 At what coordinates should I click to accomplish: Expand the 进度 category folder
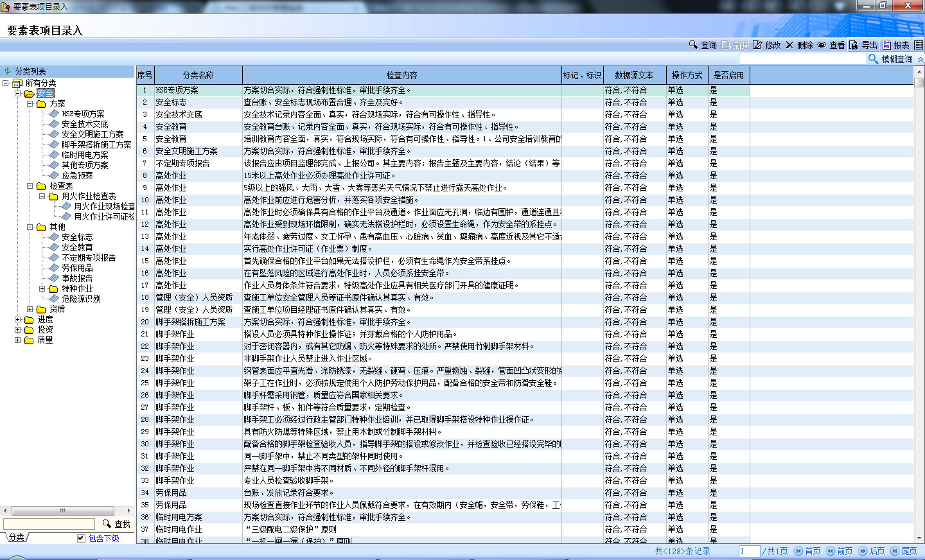click(18, 319)
